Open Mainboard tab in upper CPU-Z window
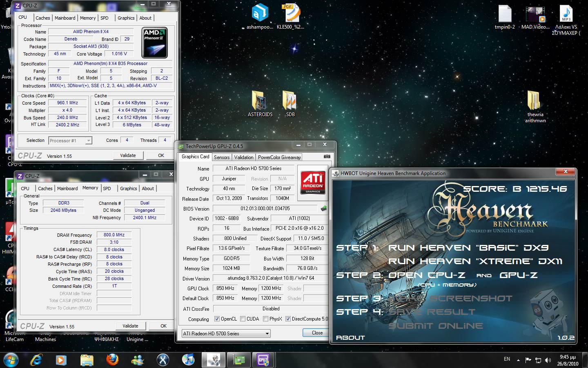This screenshot has width=588, height=368. coord(65,18)
